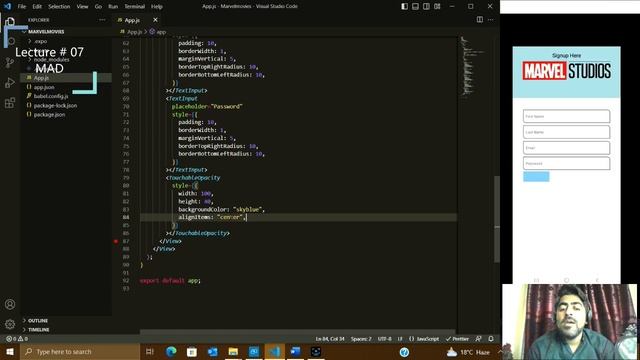Change indentation via Spaces: 2

[x=361, y=339]
